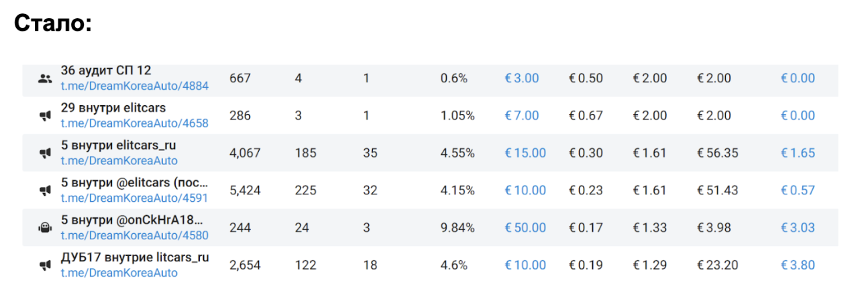This screenshot has height=303, width=868.
Task: Click the megaphone icon beside 29 внутри elitcars
Action: click(45, 116)
